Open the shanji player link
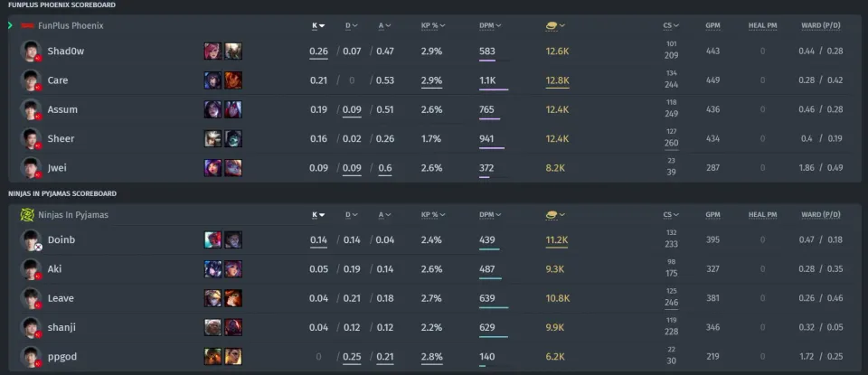 pyautogui.click(x=61, y=327)
